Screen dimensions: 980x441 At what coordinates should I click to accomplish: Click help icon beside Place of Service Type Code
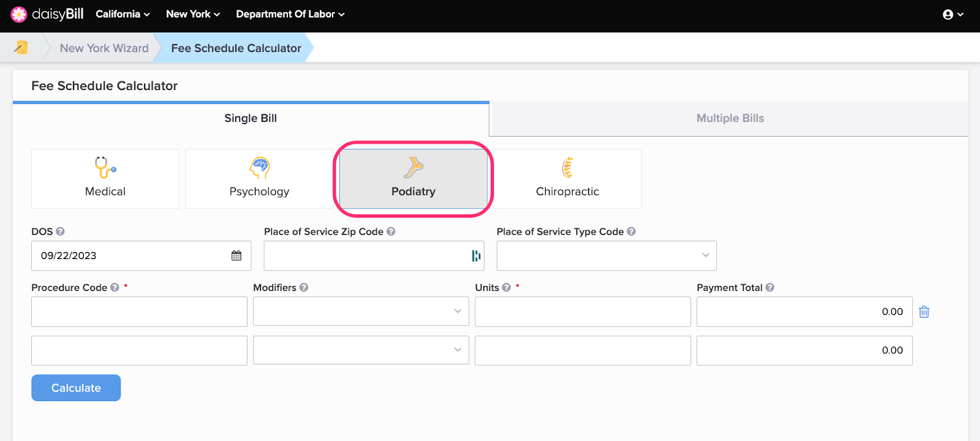pos(631,232)
